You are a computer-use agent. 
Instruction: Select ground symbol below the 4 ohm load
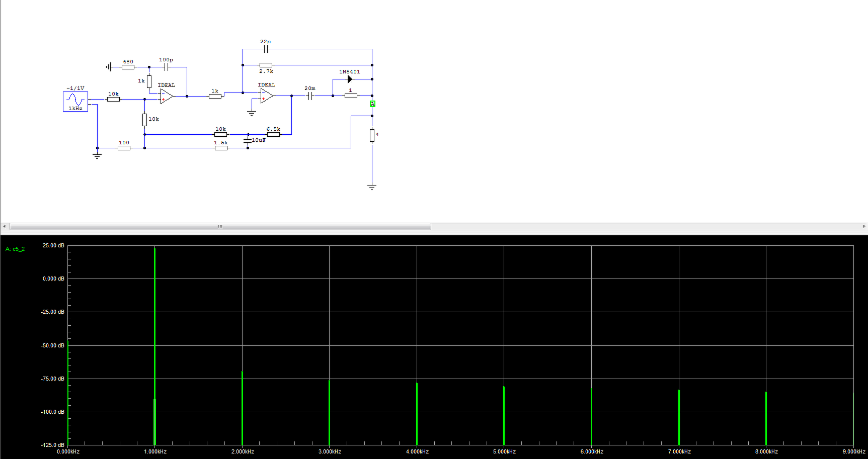372,187
